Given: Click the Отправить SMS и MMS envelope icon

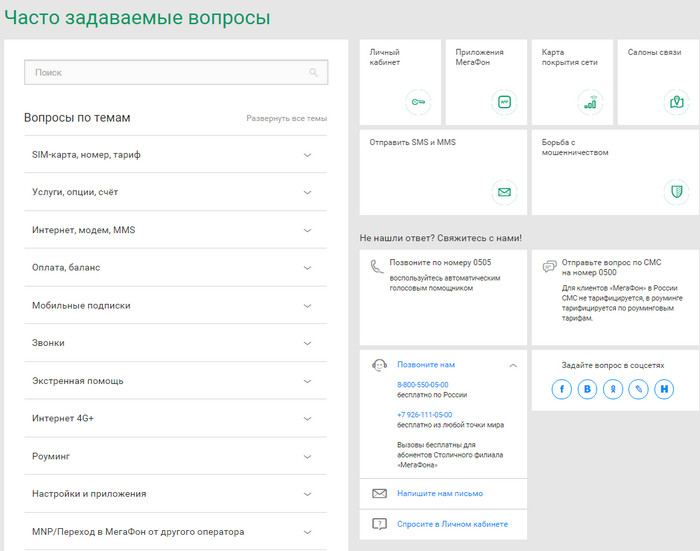Looking at the screenshot, I should (504, 192).
